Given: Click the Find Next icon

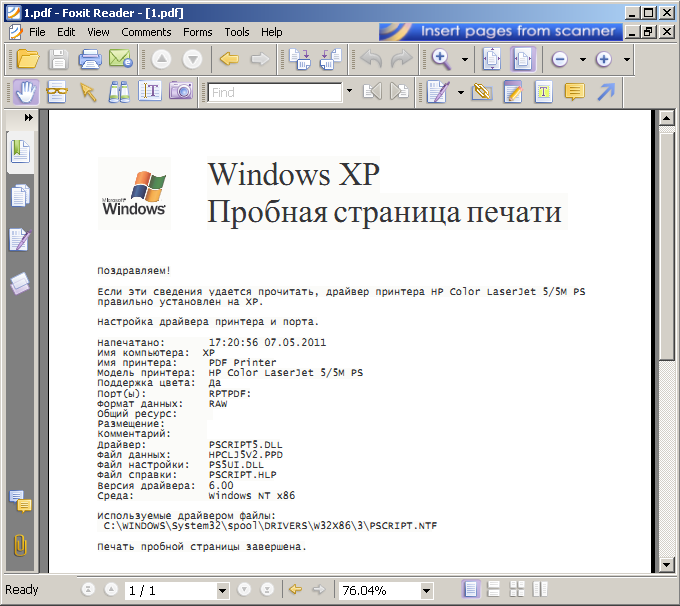Looking at the screenshot, I should pos(399,92).
